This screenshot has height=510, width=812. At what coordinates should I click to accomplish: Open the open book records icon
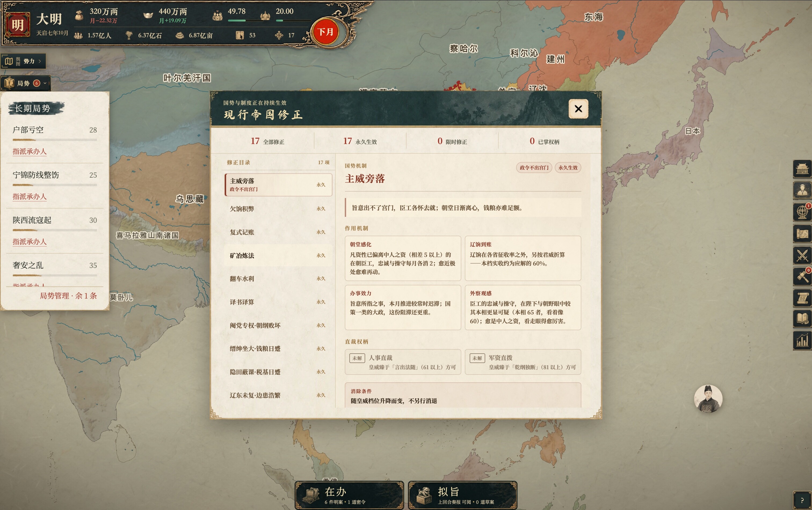pos(802,319)
